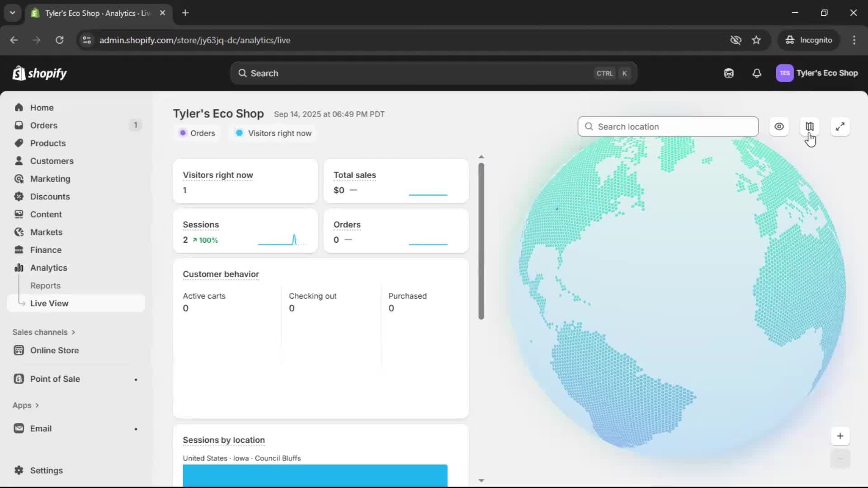Open the Tyler's Eco Shop account menu

coord(816,73)
